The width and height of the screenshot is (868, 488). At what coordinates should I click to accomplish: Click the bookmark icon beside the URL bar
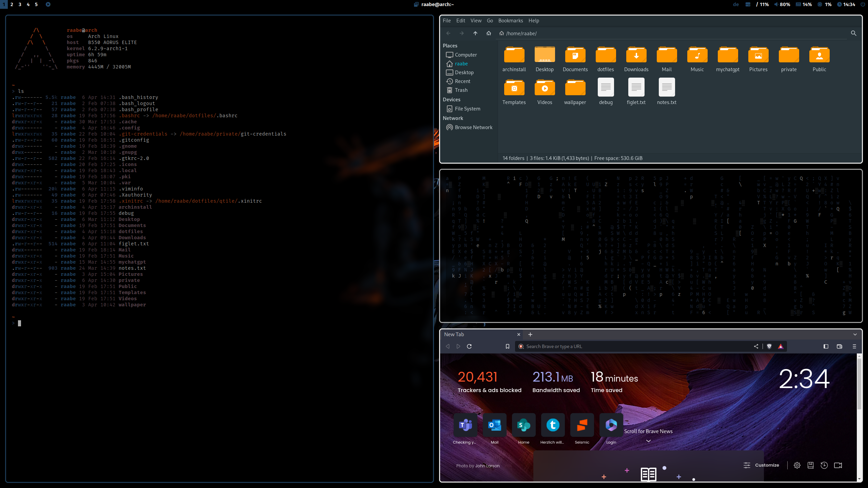point(508,346)
